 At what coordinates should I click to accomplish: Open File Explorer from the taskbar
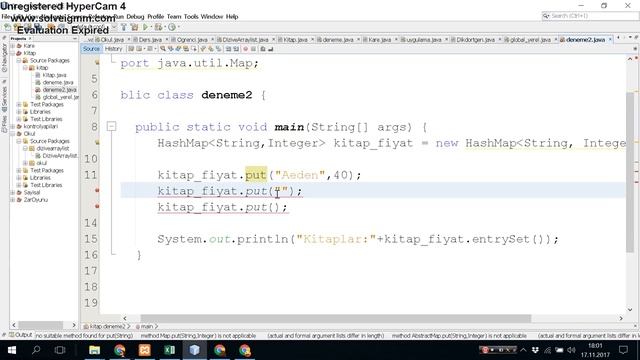tap(94, 350)
